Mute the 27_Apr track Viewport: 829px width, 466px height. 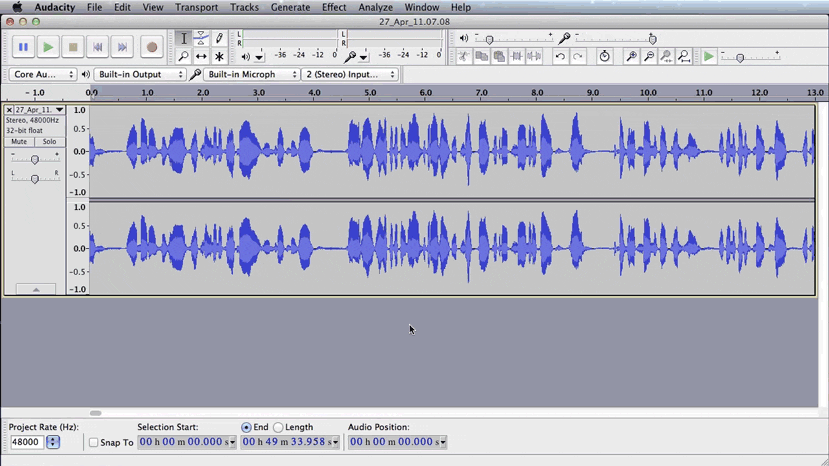[x=19, y=142]
